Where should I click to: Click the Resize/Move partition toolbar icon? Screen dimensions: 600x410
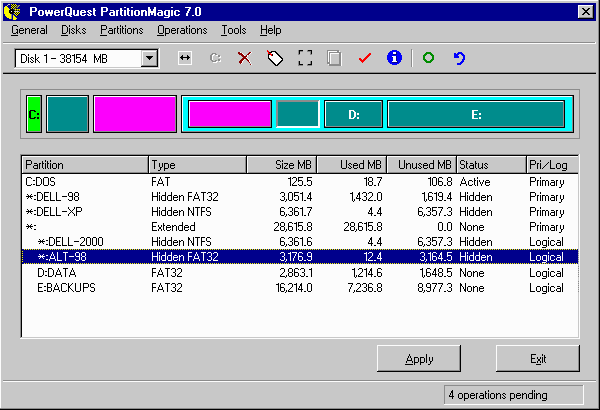(185, 59)
